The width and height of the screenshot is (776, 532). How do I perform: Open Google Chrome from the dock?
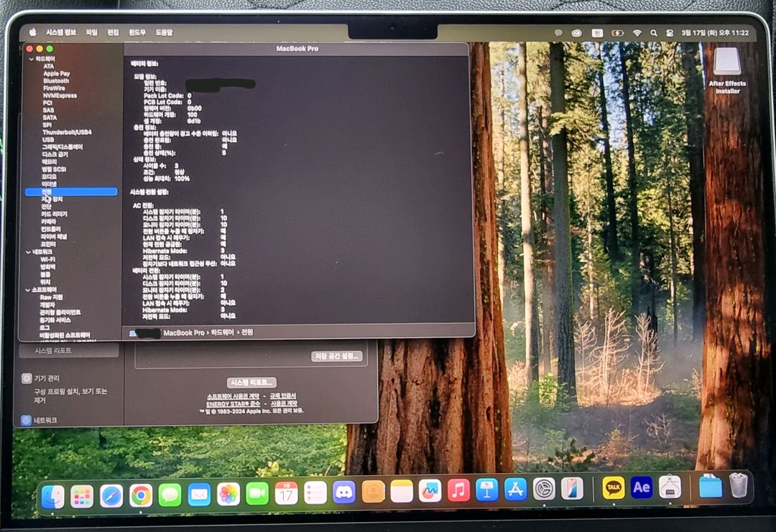click(141, 495)
